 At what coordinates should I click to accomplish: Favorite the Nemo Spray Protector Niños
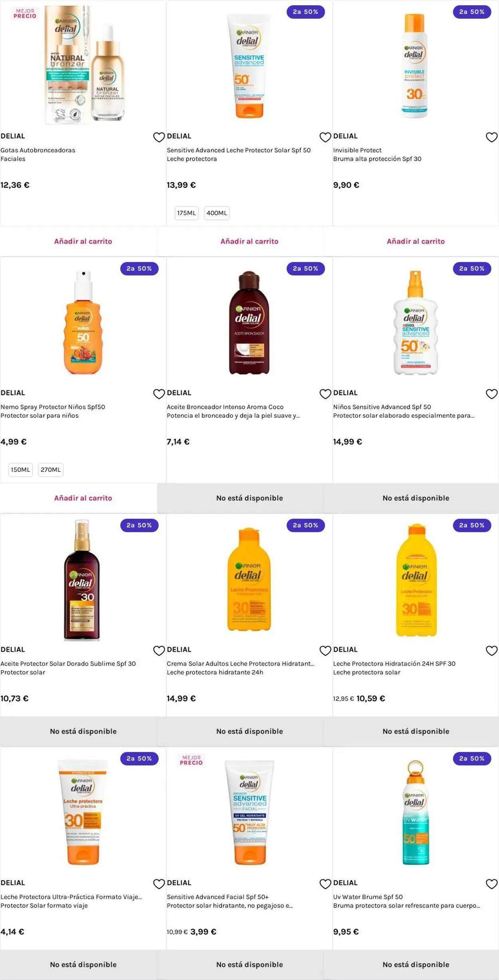(159, 394)
